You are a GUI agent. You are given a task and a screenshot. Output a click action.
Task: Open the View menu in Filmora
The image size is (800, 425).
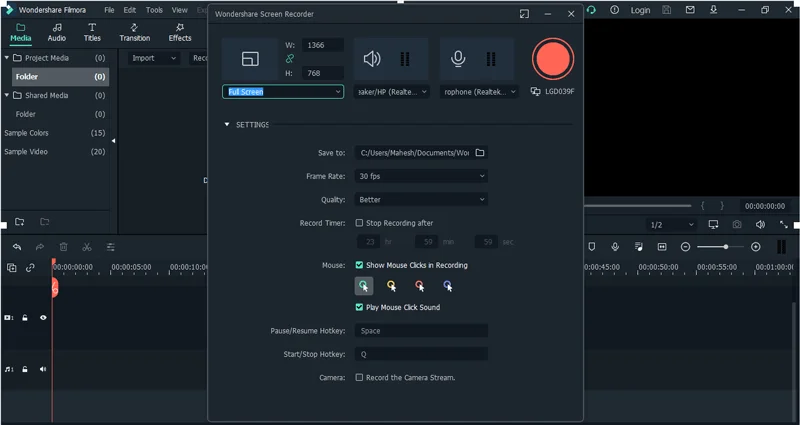click(180, 10)
